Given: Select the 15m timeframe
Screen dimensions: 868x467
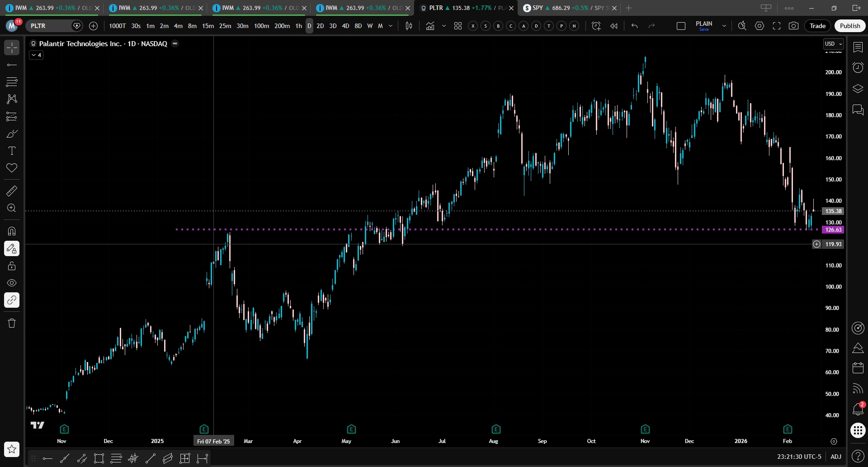Looking at the screenshot, I should tap(208, 26).
